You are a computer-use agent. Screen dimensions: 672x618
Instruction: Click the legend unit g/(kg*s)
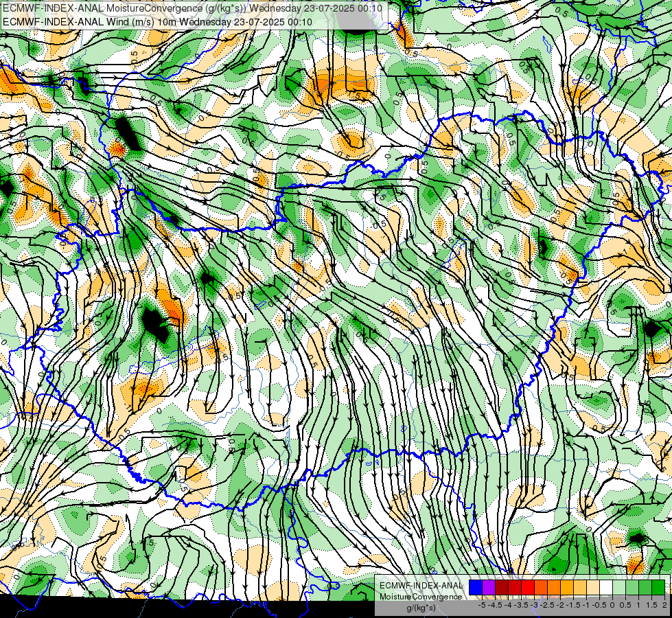(421, 608)
